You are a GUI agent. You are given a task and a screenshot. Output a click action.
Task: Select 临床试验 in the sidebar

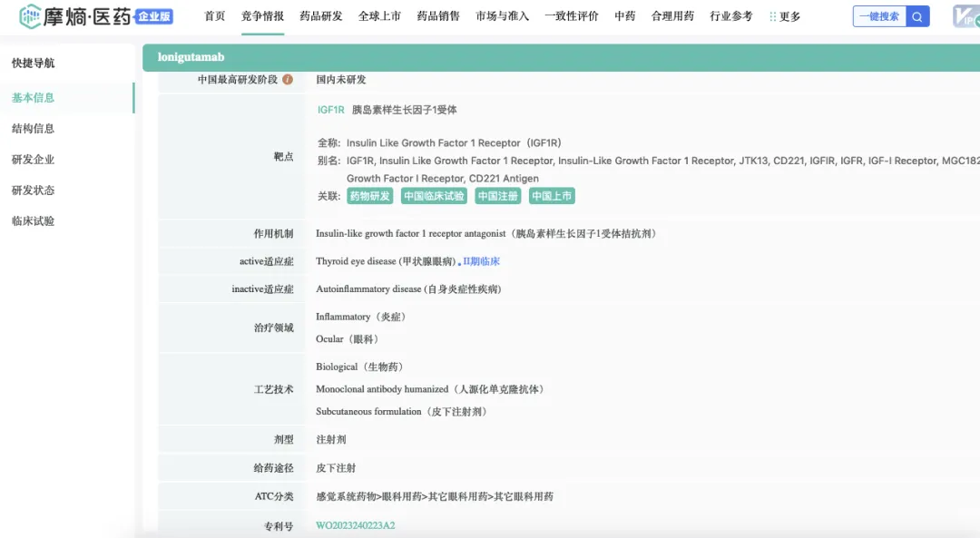point(33,221)
